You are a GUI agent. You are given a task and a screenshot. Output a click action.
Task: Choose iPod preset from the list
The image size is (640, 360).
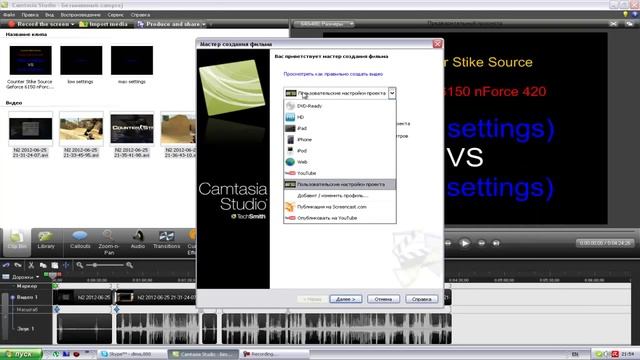coord(340,151)
